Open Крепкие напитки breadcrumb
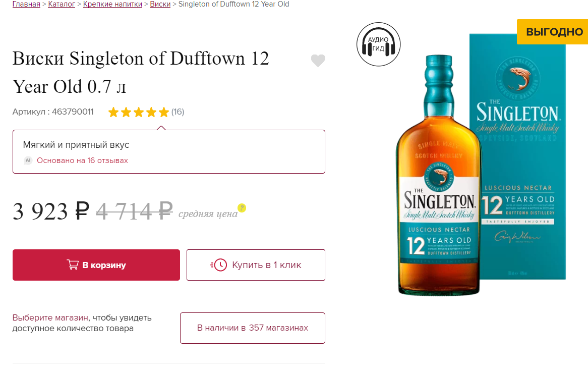 [112, 4]
